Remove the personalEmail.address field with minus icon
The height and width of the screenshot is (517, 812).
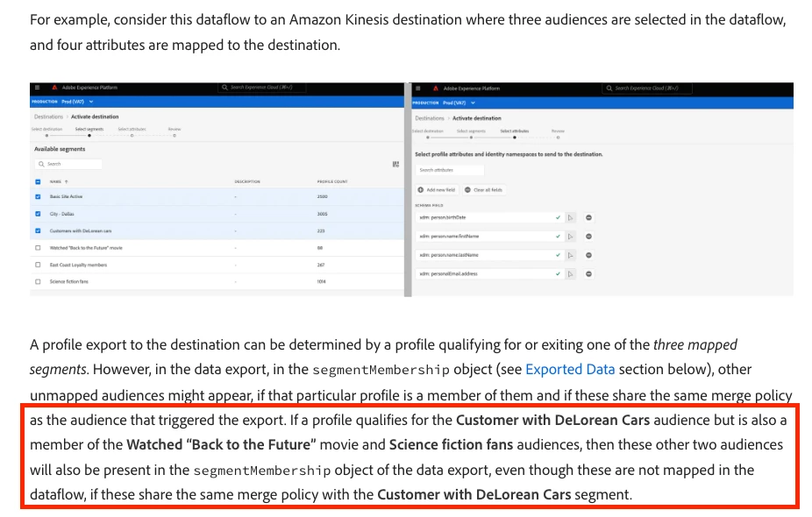[x=588, y=273]
